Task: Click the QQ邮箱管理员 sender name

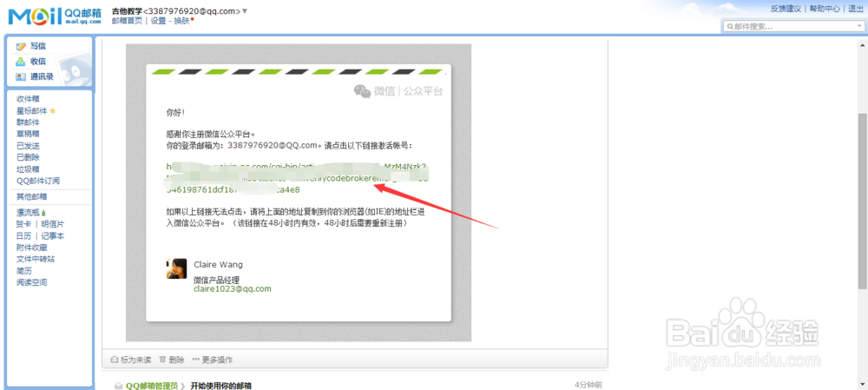Action: pos(152,386)
